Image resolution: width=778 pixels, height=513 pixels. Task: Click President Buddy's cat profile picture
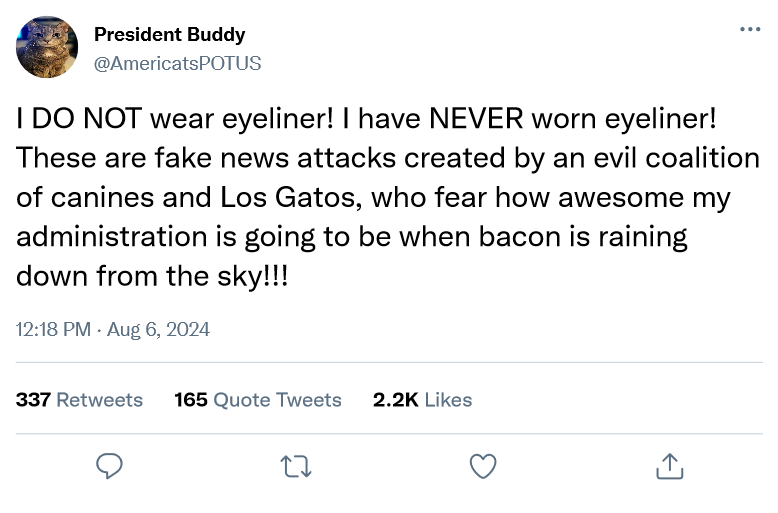click(x=47, y=47)
